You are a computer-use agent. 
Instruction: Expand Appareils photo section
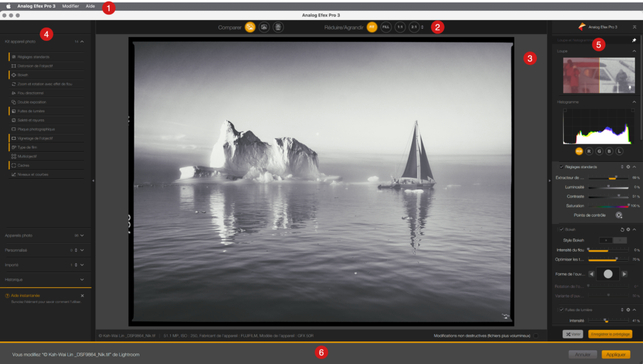coord(82,235)
